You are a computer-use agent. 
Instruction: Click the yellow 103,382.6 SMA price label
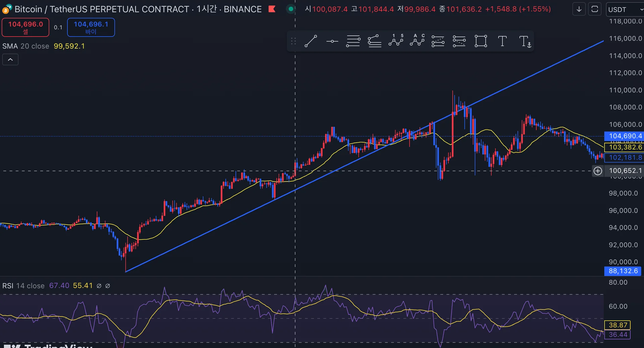tap(624, 147)
